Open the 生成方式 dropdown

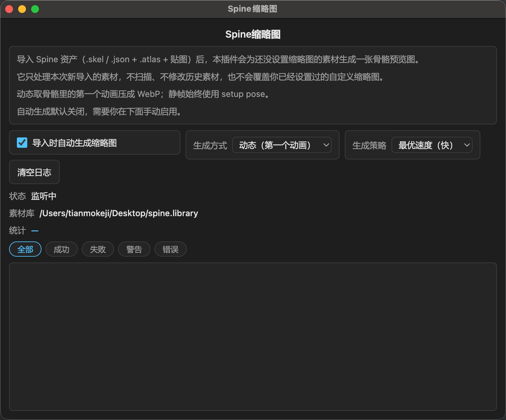[282, 145]
